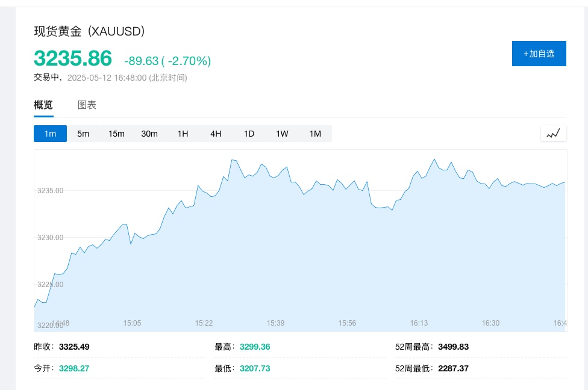Switch chart to 15m interval
Screen dimensions: 588x390
[x=116, y=134]
